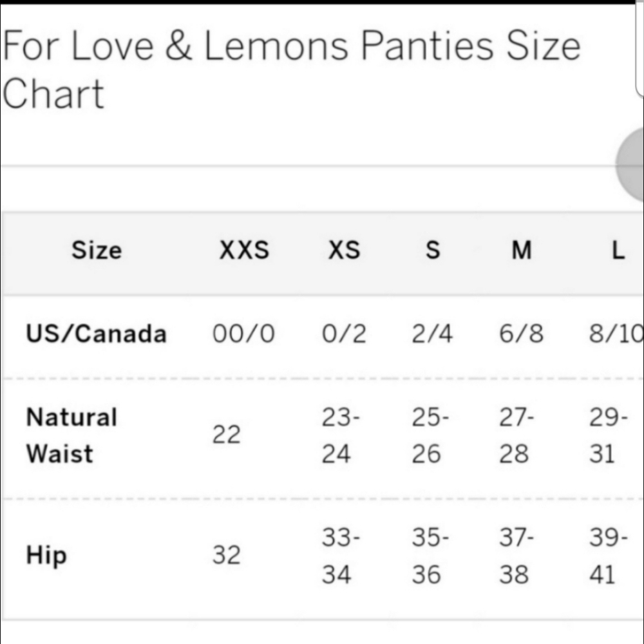Screen dimensions: 644x644
Task: Select the waist value 22 cell
Action: [x=226, y=435]
